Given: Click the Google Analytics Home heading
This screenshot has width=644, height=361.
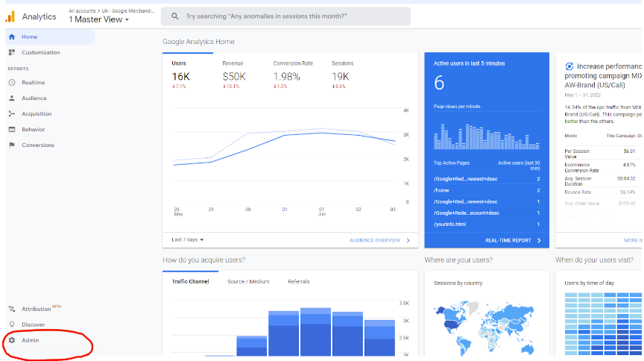Looking at the screenshot, I should [x=198, y=42].
